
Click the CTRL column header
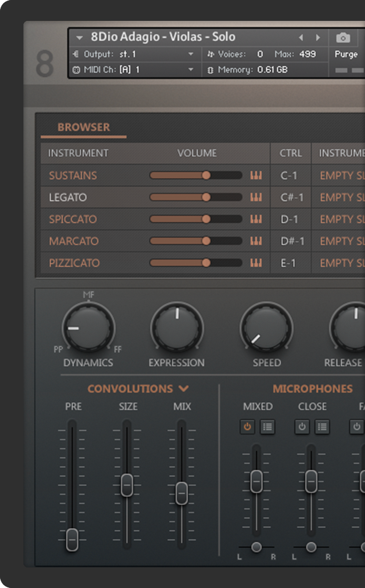coord(291,153)
